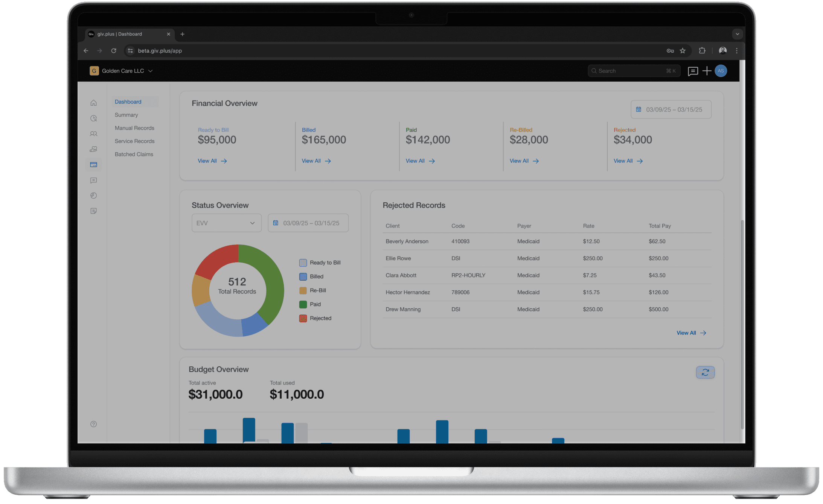Click the clock with person sidebar icon

(x=93, y=118)
